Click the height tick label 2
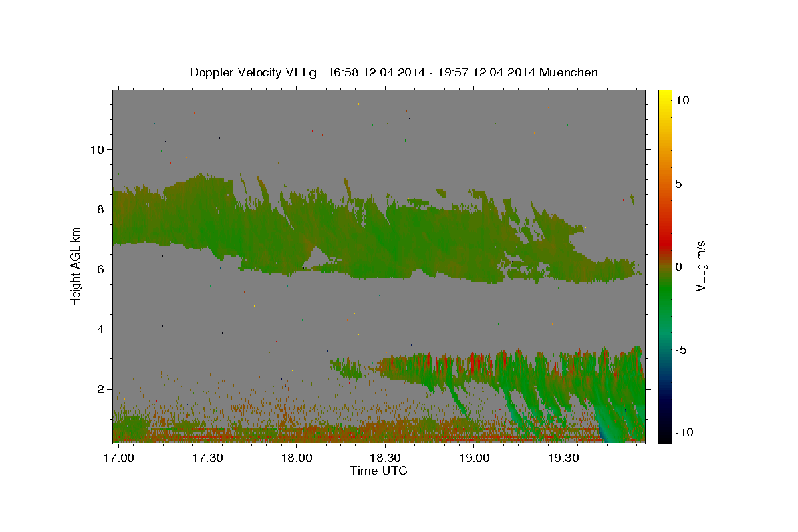The width and height of the screenshot is (798, 532). (x=99, y=388)
